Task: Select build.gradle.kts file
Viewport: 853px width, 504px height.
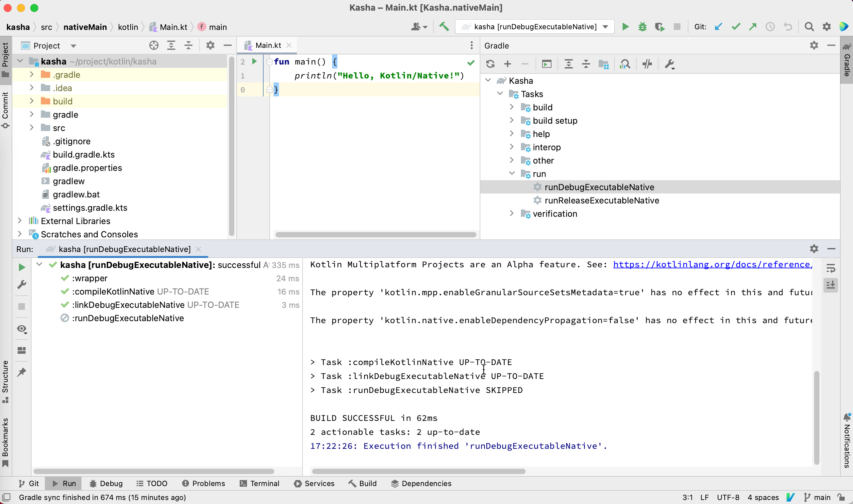Action: click(83, 155)
